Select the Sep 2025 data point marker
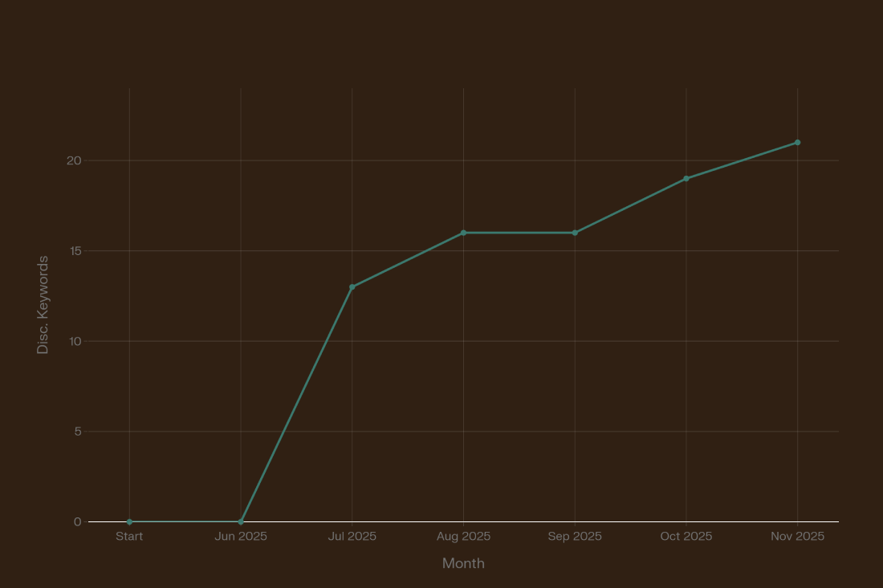 [575, 233]
